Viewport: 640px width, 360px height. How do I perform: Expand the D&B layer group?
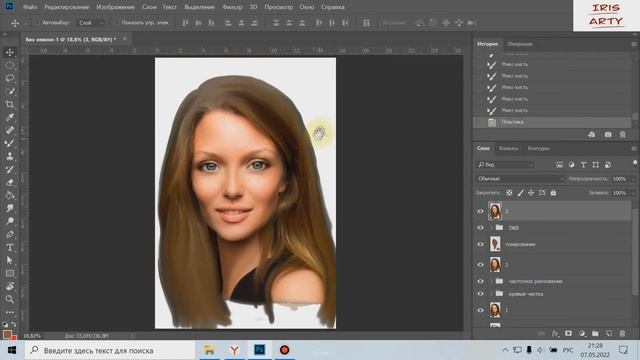click(491, 228)
